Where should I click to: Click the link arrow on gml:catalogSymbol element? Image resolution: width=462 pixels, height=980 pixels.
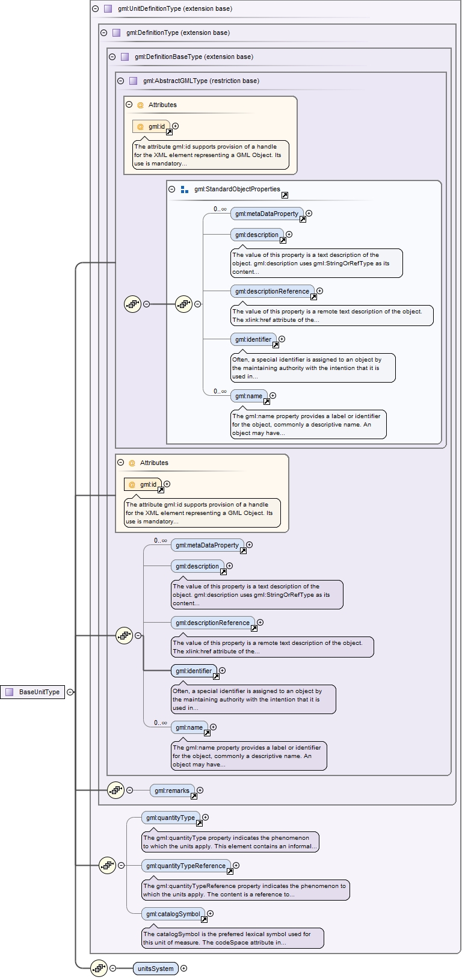(x=204, y=920)
